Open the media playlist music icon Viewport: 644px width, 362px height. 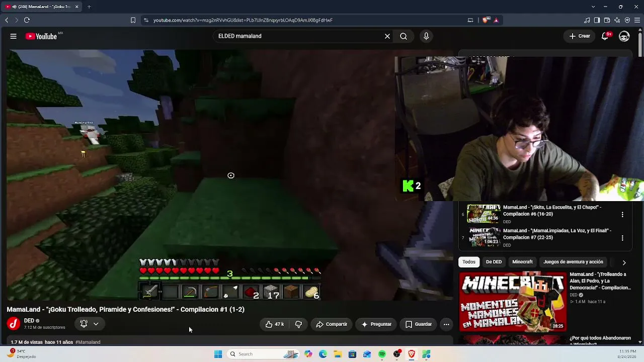[x=587, y=20]
